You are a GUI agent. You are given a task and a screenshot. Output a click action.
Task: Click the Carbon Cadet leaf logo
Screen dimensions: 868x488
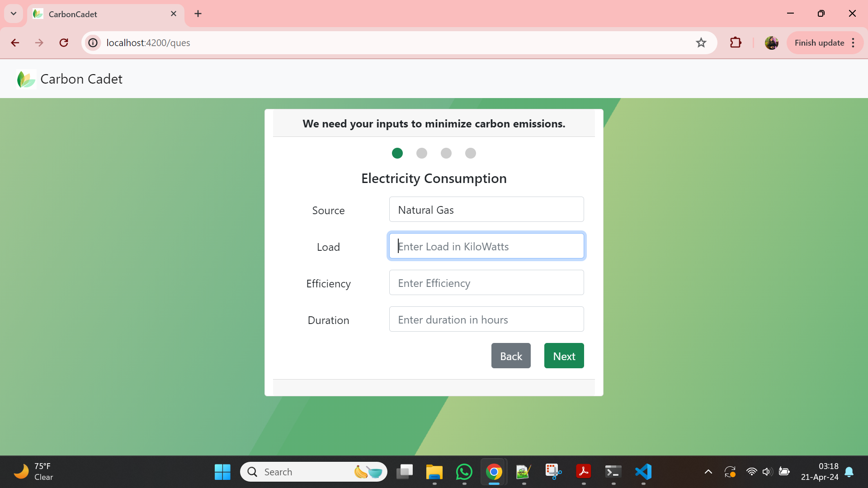click(x=26, y=79)
